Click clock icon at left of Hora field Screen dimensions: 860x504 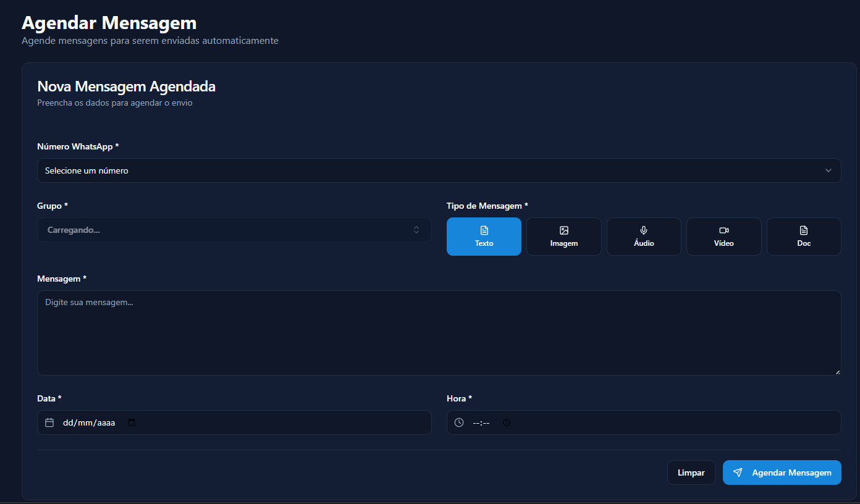459,423
